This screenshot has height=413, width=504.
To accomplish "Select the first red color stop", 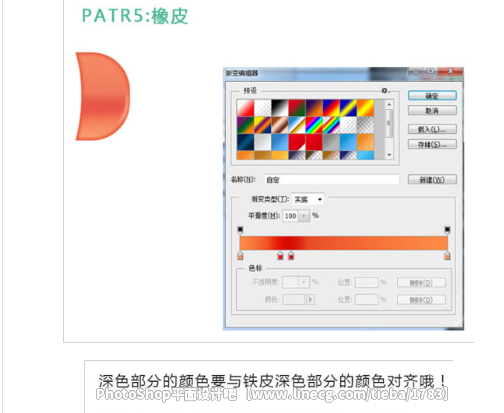I will 280,256.
